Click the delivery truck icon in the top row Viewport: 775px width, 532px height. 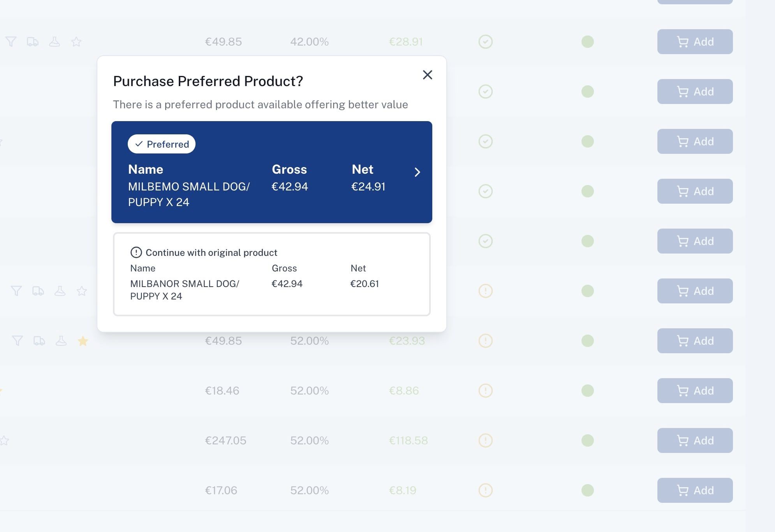[33, 41]
